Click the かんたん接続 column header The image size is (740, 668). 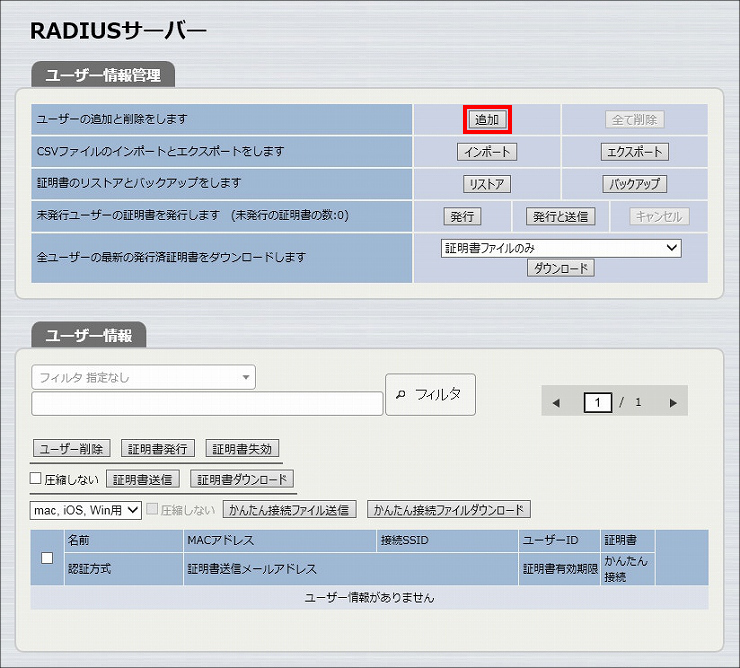626,569
